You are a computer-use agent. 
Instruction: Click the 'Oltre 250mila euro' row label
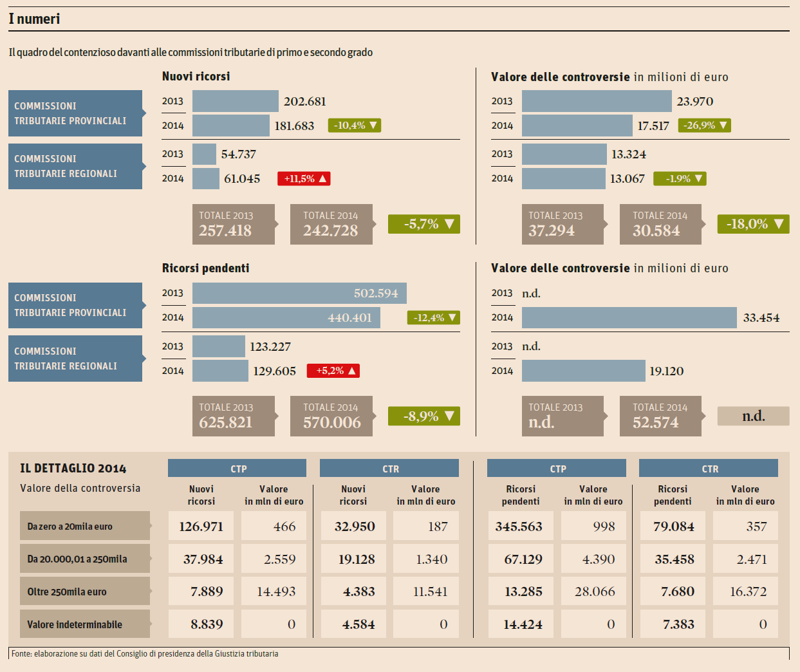point(84,591)
